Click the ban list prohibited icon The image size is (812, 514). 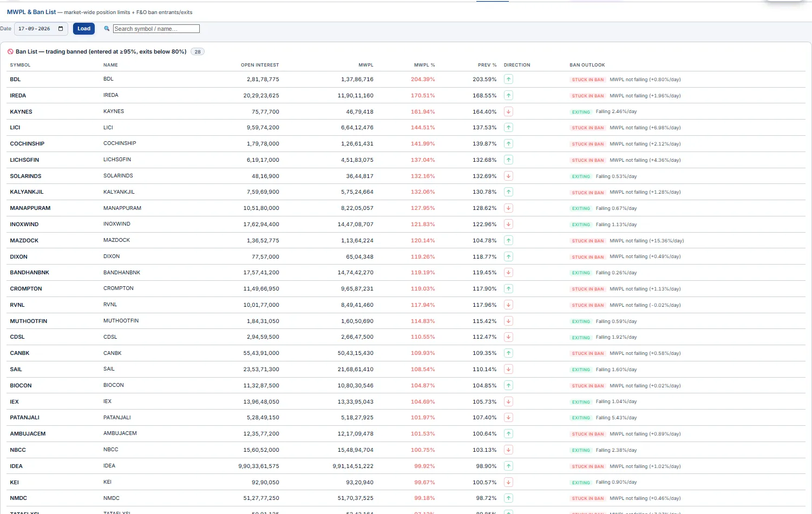tap(10, 52)
